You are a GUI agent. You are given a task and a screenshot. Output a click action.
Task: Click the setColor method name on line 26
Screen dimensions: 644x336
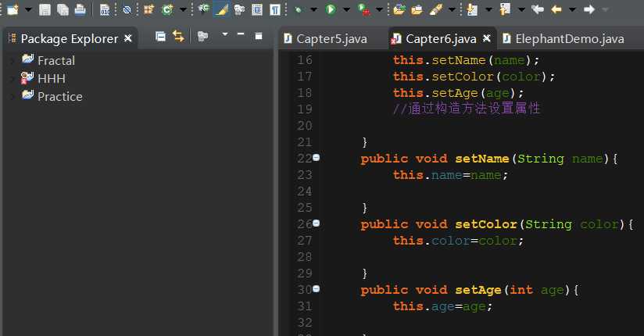pyautogui.click(x=486, y=224)
